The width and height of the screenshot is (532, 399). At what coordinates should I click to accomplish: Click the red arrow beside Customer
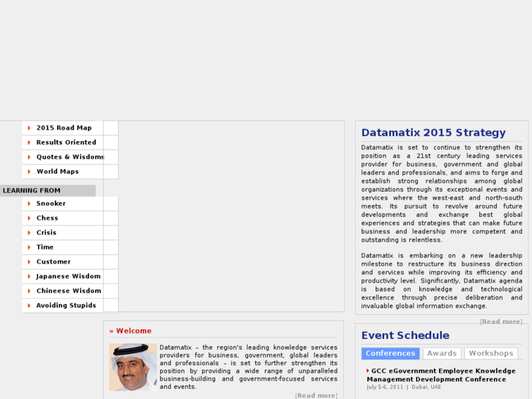pyautogui.click(x=29, y=262)
